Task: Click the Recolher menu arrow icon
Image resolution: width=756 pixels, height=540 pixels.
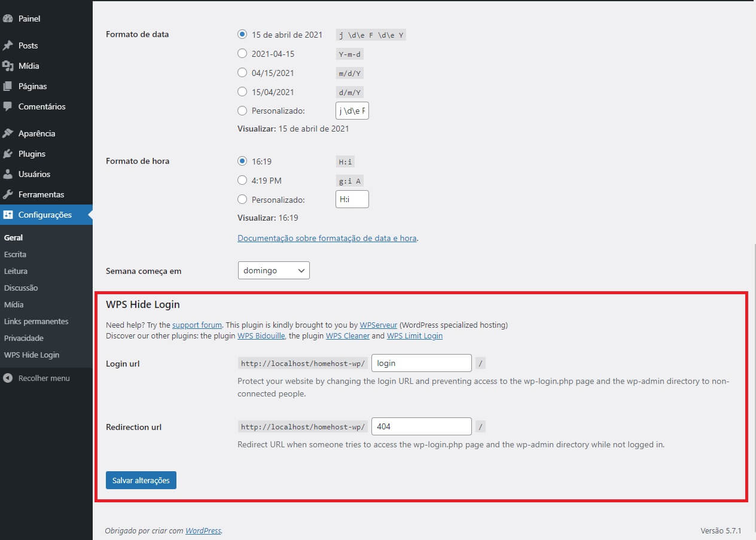Action: point(8,378)
